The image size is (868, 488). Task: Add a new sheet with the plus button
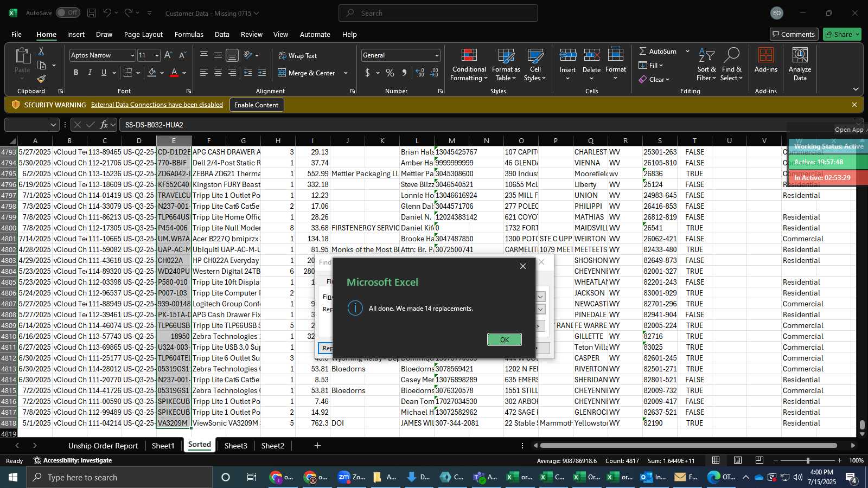(317, 446)
